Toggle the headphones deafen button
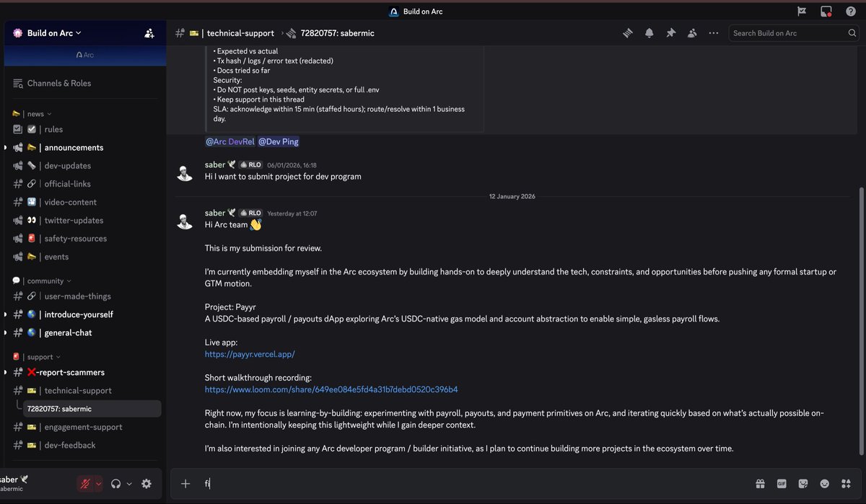The image size is (866, 504). (116, 484)
